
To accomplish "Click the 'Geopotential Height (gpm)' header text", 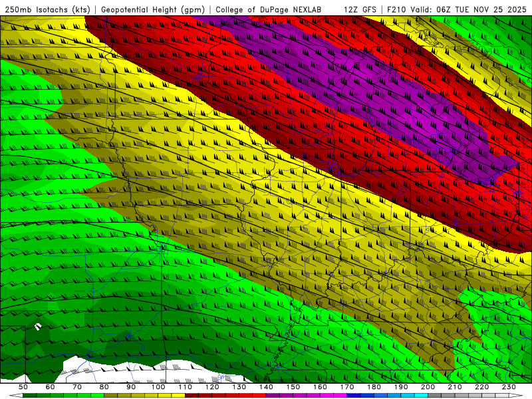I will point(153,9).
